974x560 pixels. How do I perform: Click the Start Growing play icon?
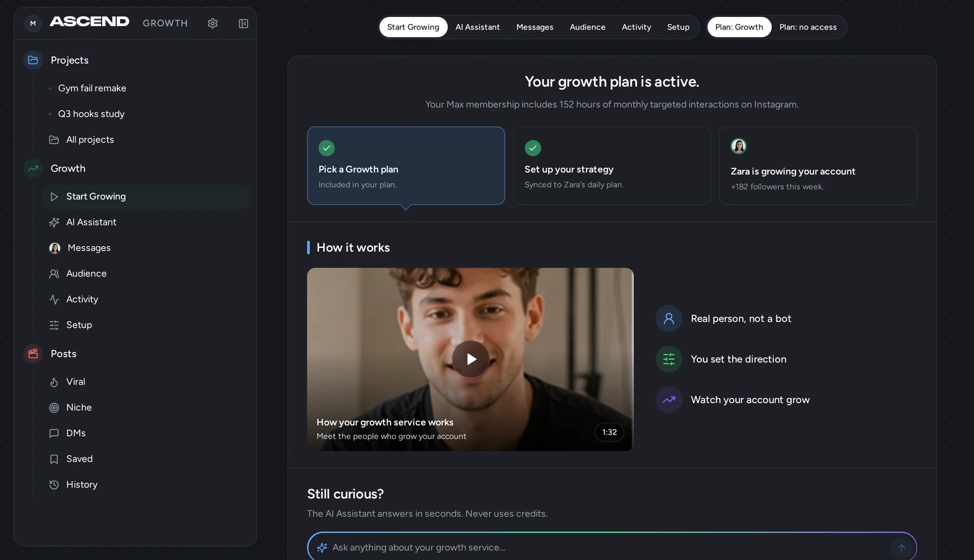tap(54, 196)
